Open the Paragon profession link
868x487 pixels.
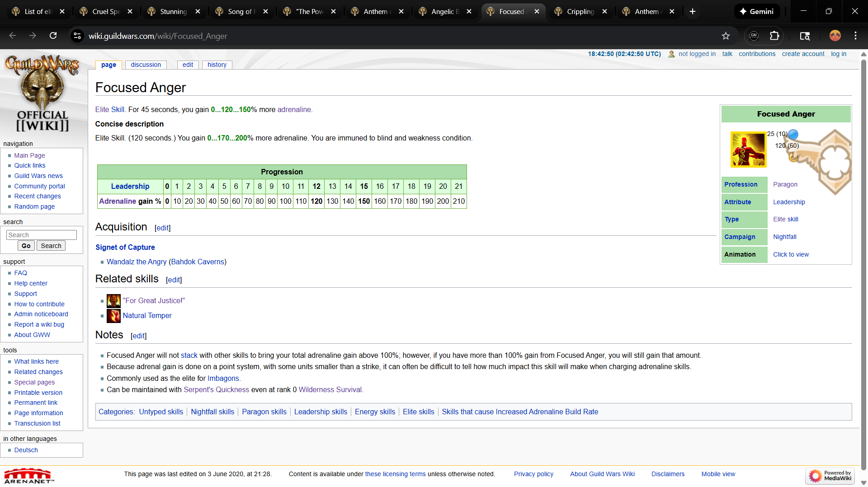click(785, 185)
